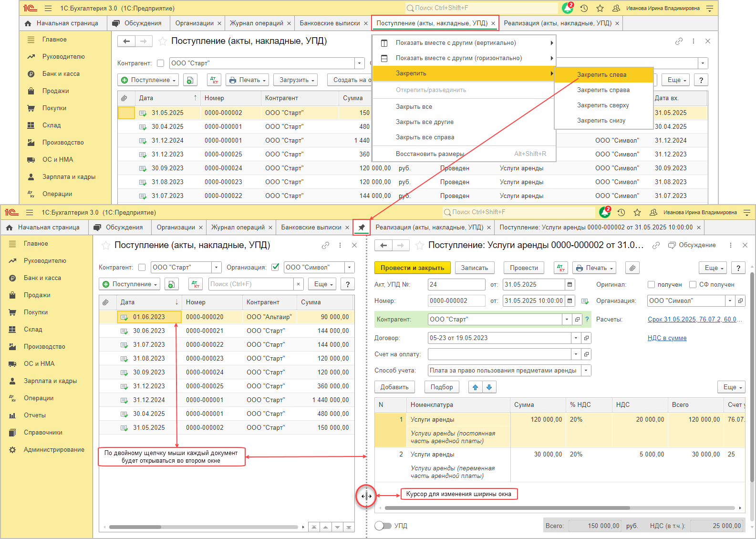The image size is (756, 539).
Task: Open calendar picker next to date 31.05.2025
Action: coord(570,285)
